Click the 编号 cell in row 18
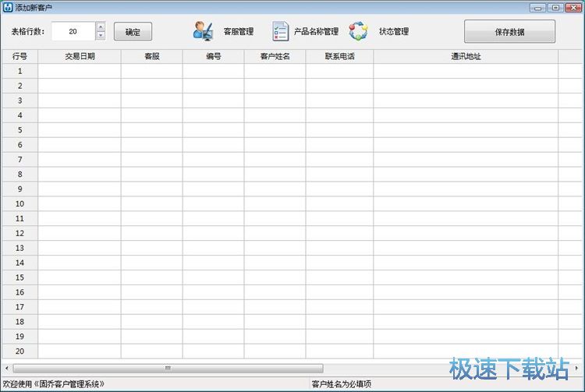The image size is (585, 392). tap(214, 322)
